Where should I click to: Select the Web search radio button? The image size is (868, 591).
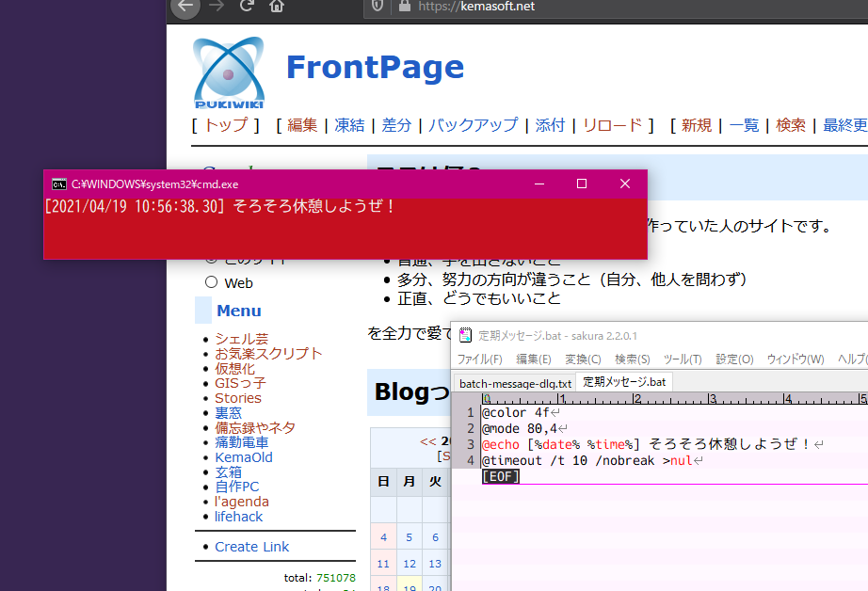pyautogui.click(x=211, y=282)
